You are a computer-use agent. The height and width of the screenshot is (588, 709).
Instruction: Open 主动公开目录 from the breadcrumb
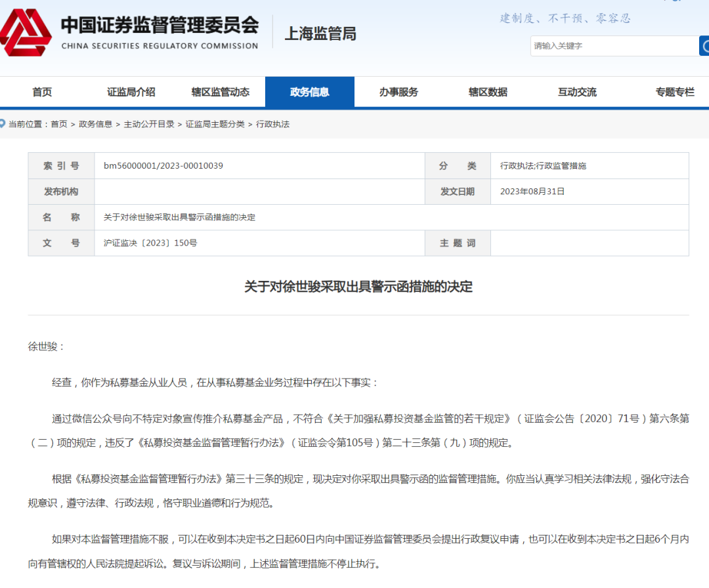(x=150, y=123)
